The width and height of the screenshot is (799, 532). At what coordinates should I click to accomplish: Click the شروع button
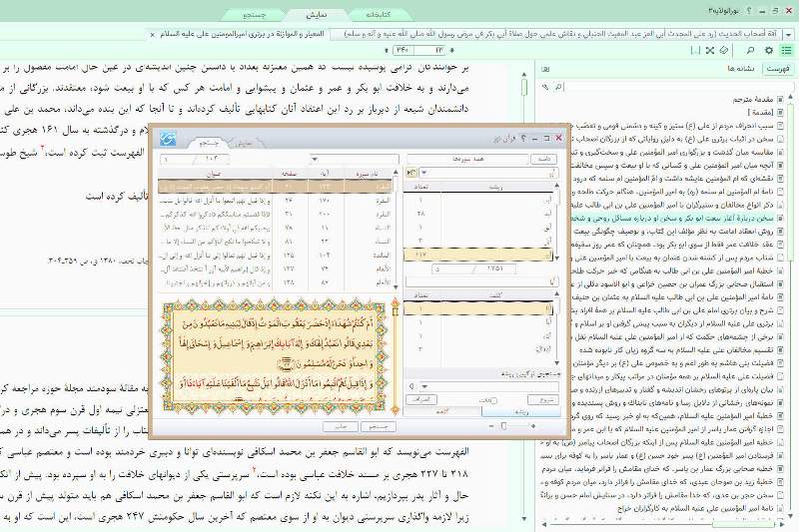(x=543, y=399)
